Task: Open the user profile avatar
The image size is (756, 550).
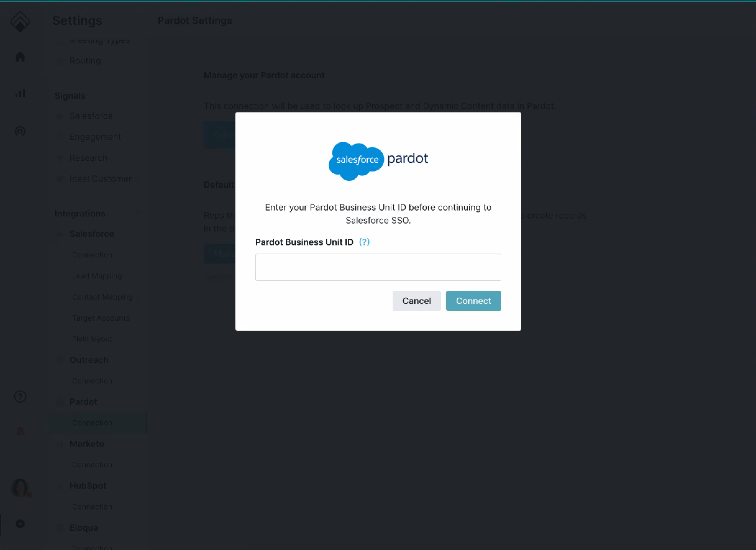Action: click(x=21, y=488)
